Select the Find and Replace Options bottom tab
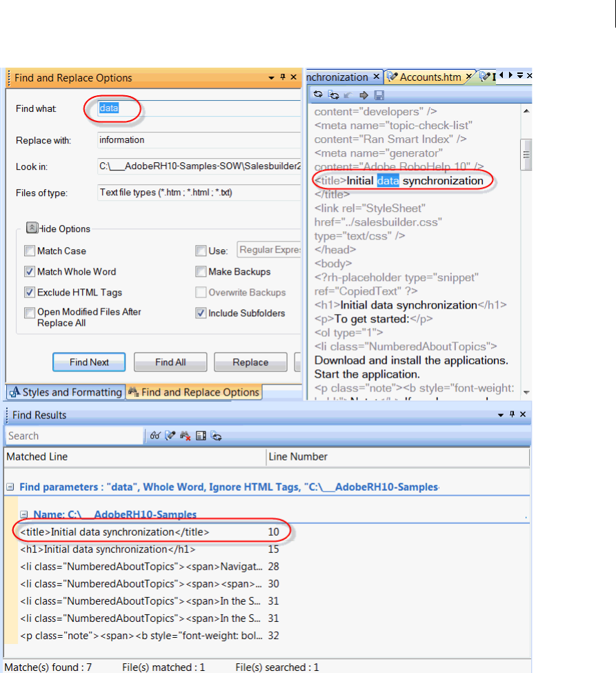616x673 pixels. point(194,392)
